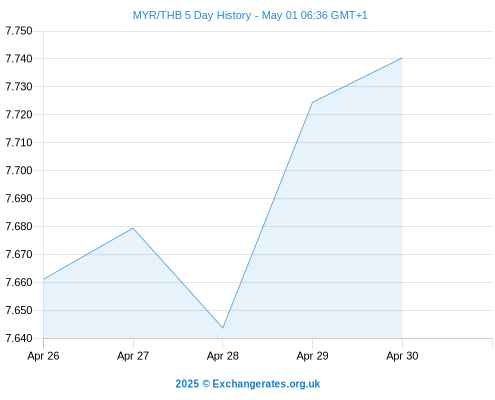The width and height of the screenshot is (495, 400).
Task: Click the Apr 29 data point on line
Action: (312, 102)
